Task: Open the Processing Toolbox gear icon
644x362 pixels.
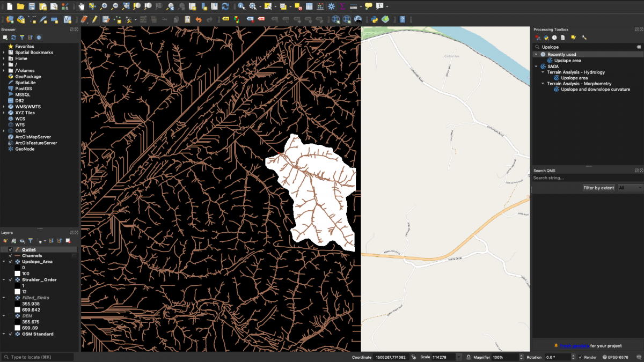Action: (x=331, y=6)
